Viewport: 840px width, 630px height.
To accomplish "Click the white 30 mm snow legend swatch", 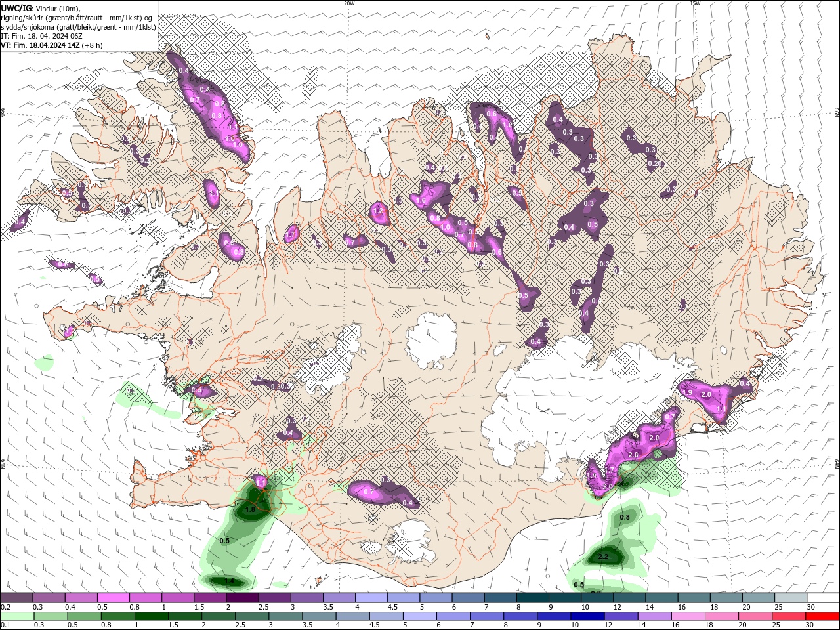I will 822,598.
